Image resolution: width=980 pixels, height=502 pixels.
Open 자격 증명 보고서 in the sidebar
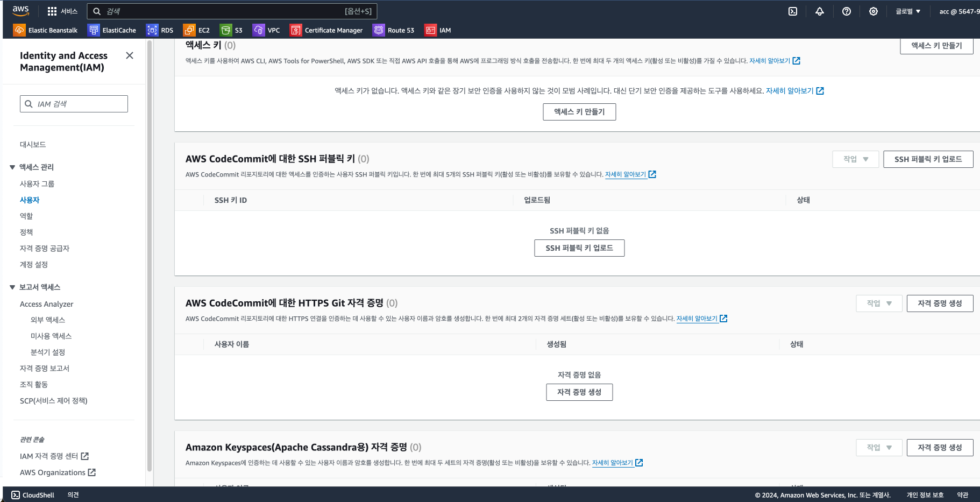[x=45, y=369]
